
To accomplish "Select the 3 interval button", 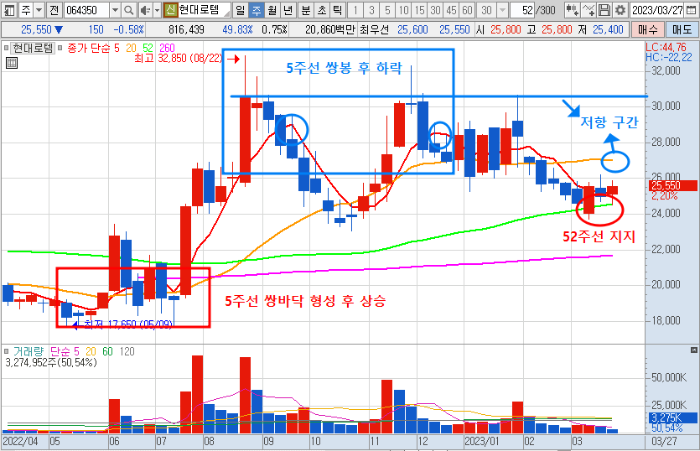I will [371, 9].
